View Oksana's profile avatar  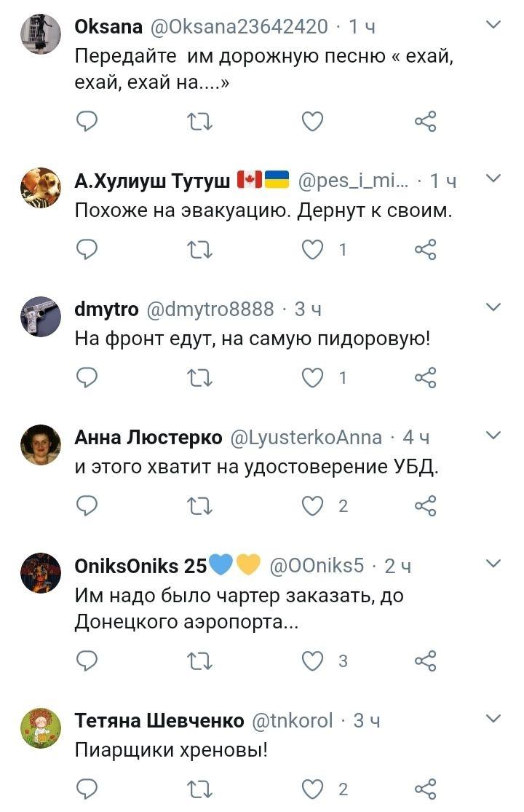(40, 34)
